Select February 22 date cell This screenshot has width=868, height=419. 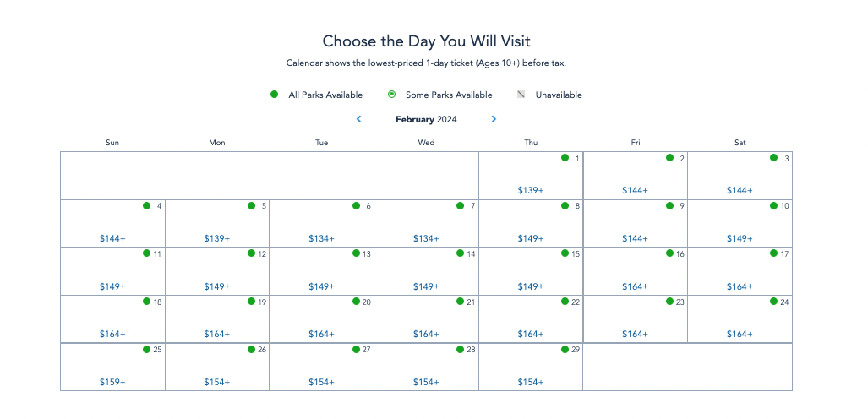531,318
